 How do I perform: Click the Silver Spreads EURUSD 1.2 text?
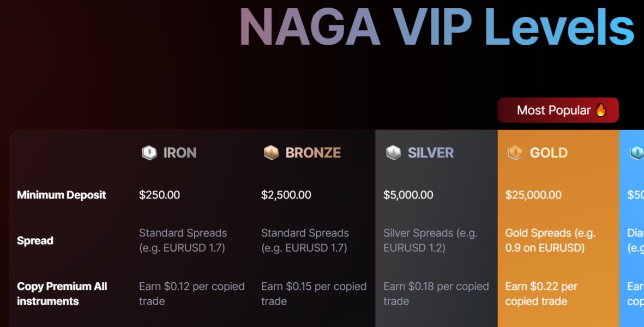430,240
